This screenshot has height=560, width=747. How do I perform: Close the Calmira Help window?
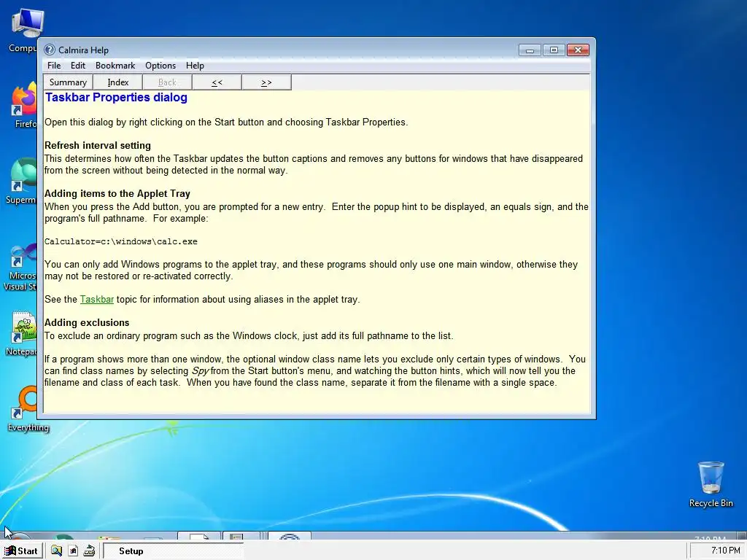pos(578,50)
